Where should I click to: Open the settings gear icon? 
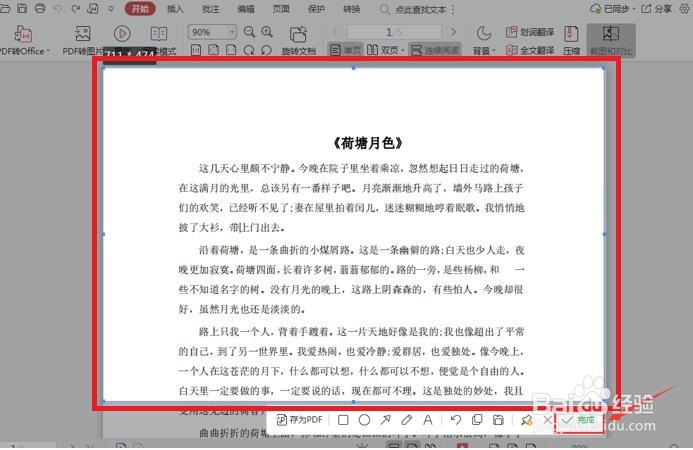tap(685, 9)
